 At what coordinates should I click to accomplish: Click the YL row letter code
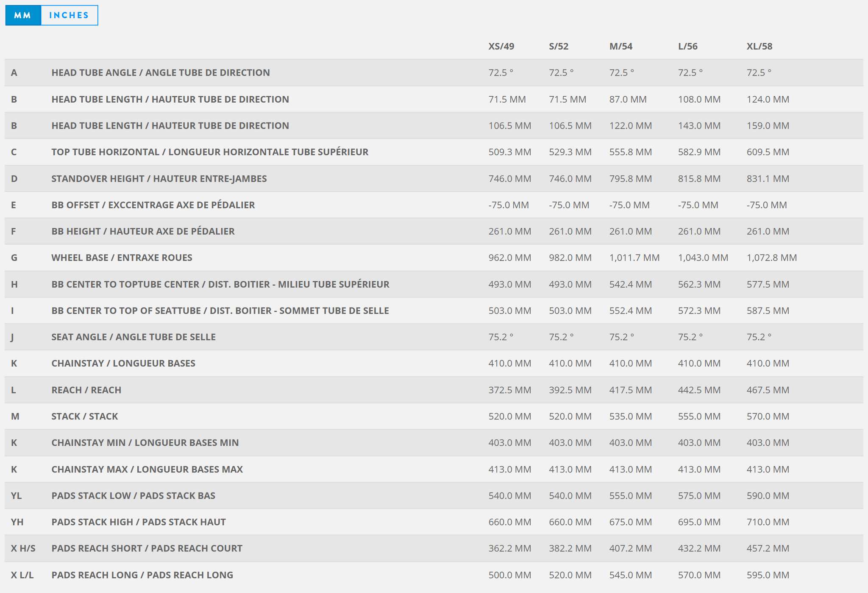click(16, 495)
